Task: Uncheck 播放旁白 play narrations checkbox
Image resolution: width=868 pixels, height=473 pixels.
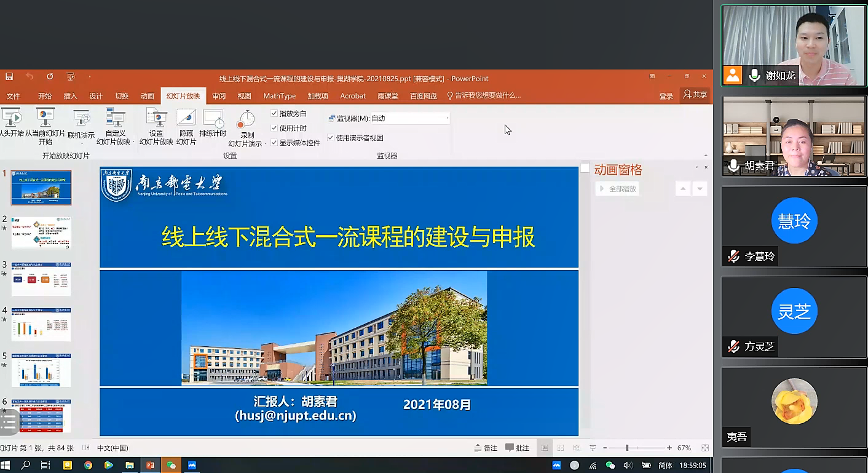Action: coord(274,114)
